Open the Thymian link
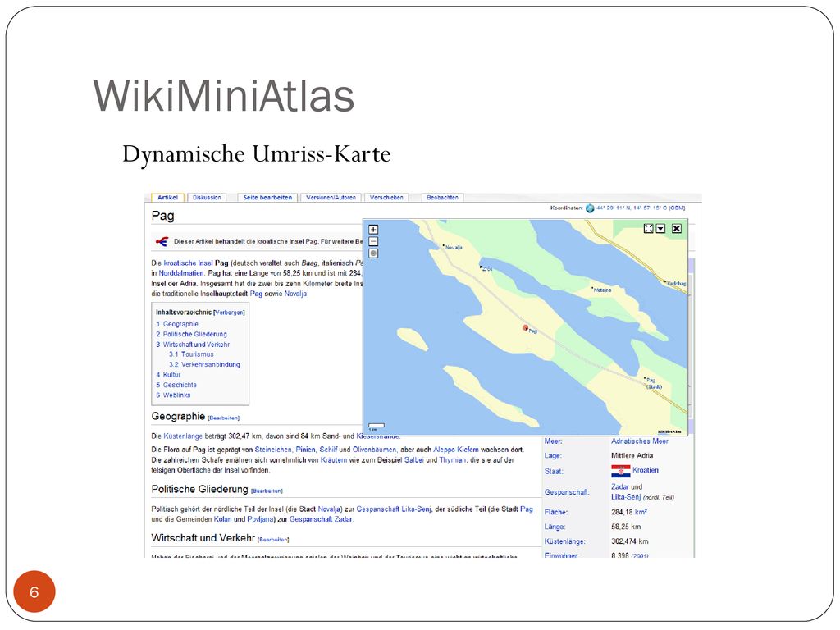This screenshot has width=840, height=630. [453, 460]
